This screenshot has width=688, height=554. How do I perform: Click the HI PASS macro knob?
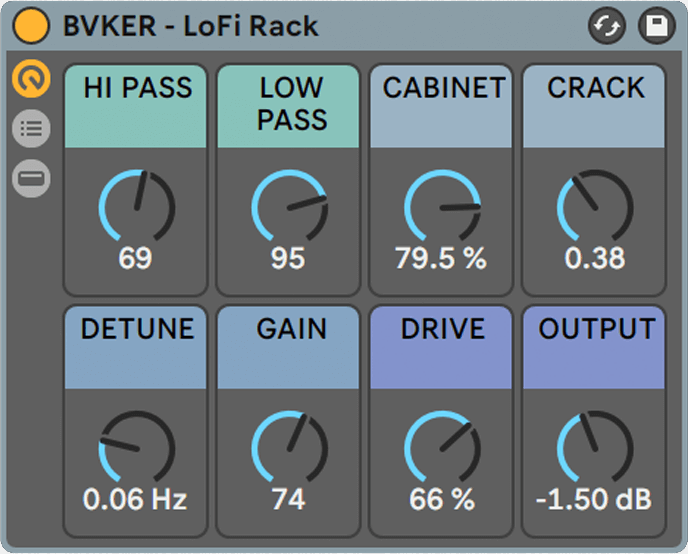point(137,206)
